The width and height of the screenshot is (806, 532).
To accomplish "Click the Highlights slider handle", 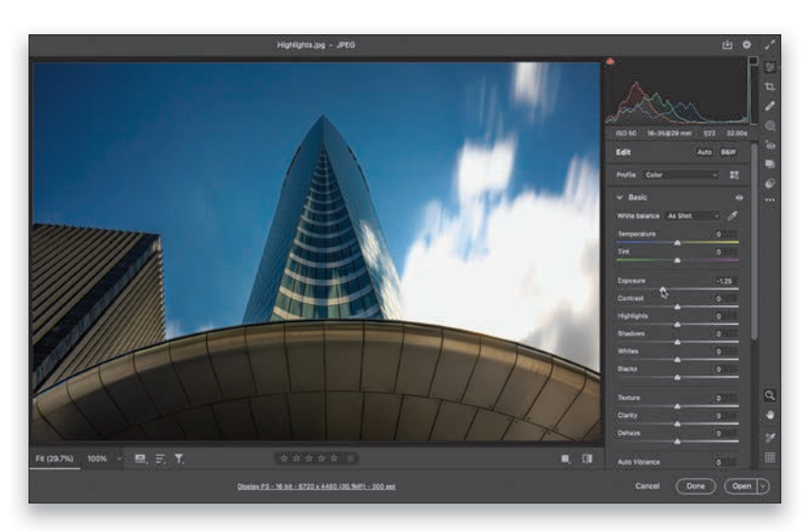I will click(x=677, y=324).
